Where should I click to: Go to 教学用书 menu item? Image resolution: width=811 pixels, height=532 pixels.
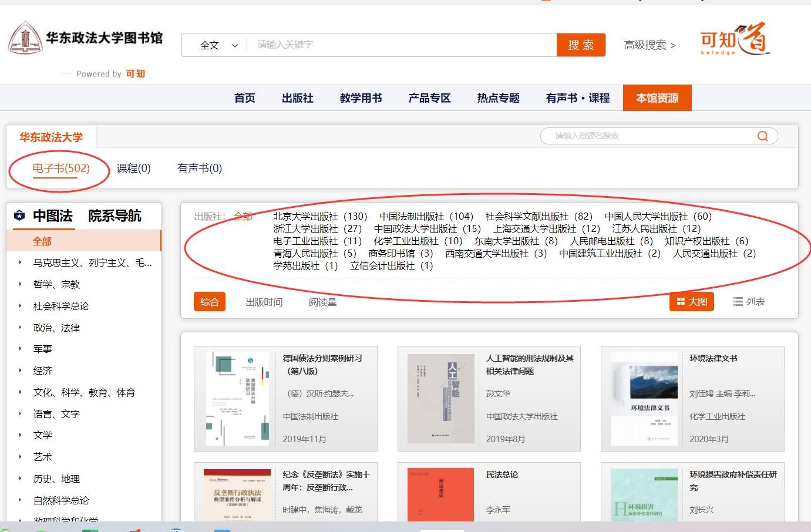pyautogui.click(x=361, y=98)
